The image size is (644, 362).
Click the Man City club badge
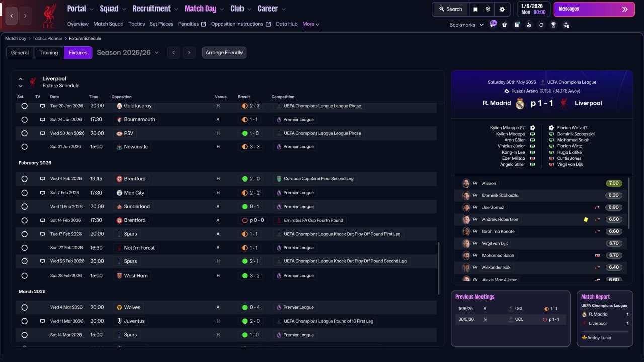coord(119,193)
